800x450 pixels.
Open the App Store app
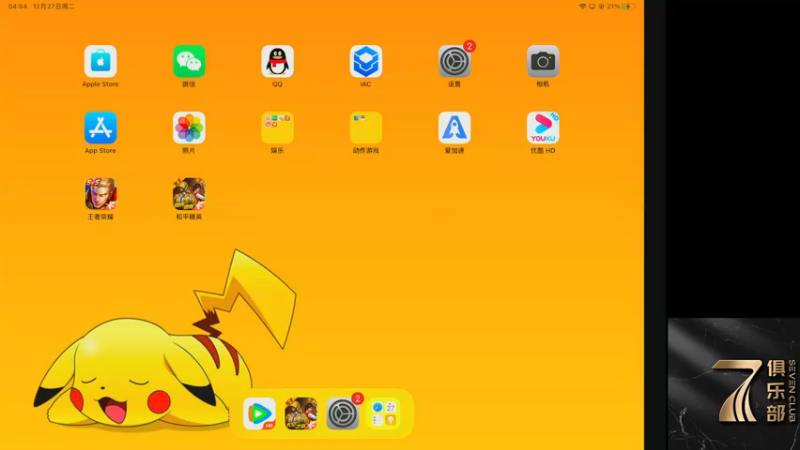(x=101, y=128)
